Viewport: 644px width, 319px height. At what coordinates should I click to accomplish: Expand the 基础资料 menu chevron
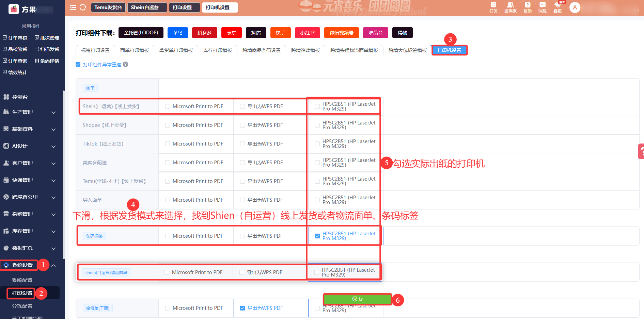coord(53,129)
